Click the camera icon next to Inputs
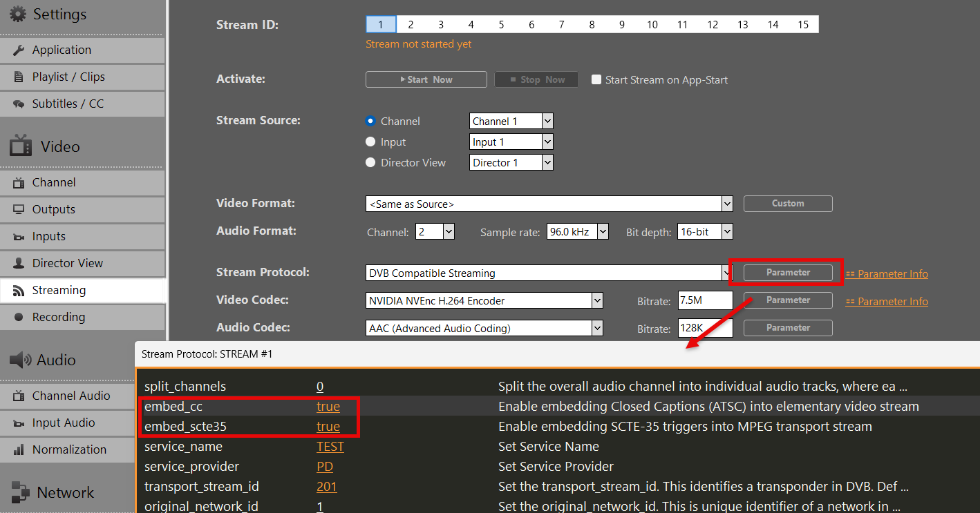The height and width of the screenshot is (513, 980). click(19, 237)
